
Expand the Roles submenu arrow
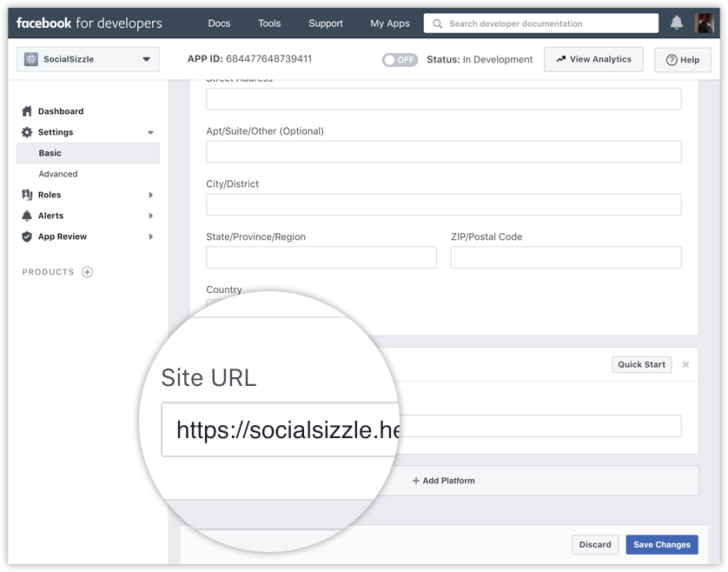pos(150,195)
